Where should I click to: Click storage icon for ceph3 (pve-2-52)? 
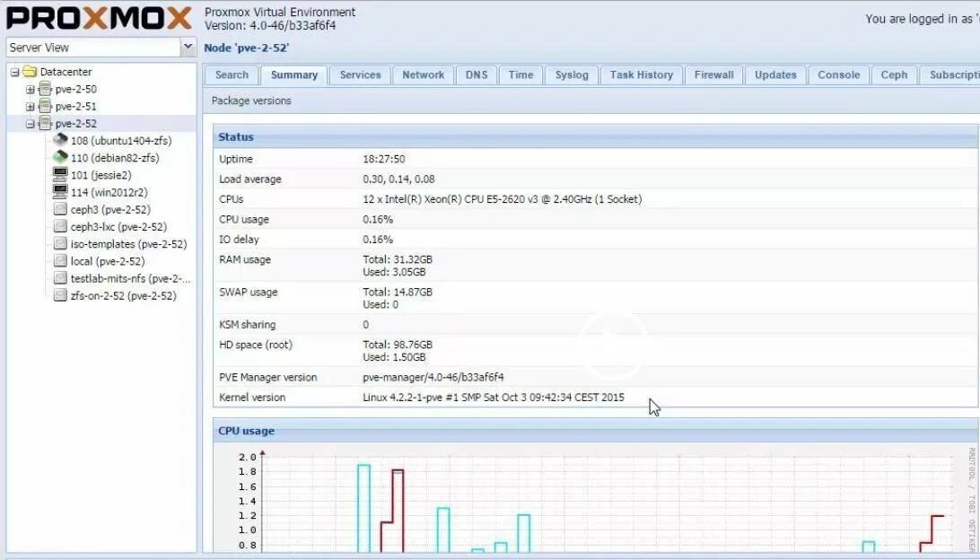pos(60,209)
